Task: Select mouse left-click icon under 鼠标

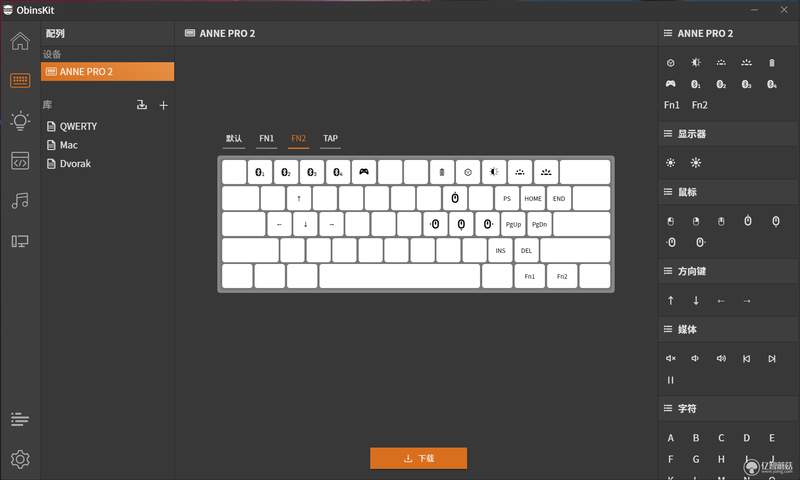Action: point(670,221)
